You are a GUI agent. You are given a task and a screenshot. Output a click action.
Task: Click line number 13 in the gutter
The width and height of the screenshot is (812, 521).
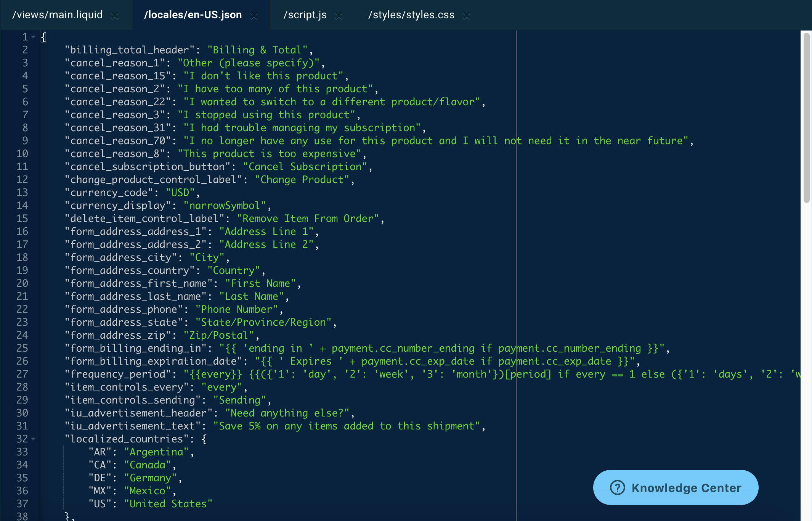coord(22,193)
